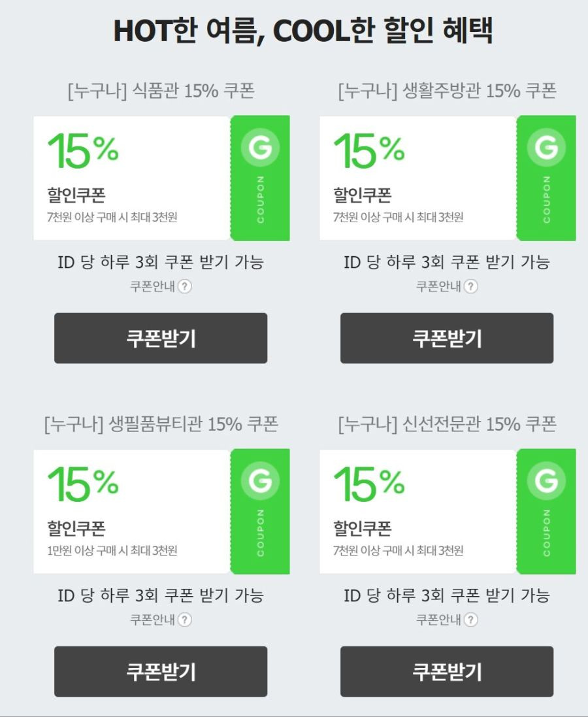Get the 생활주방관 15% coupon via 쿠폰받기
Screen dimensions: 588x717
[x=447, y=338]
